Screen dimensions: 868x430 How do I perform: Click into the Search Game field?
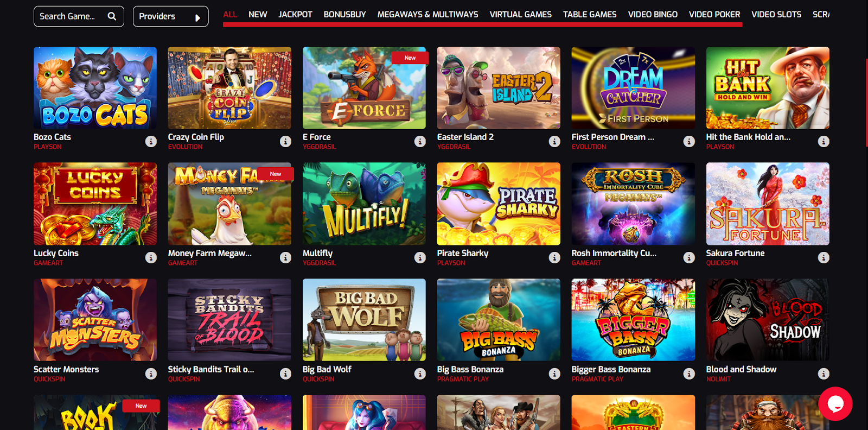pyautogui.click(x=79, y=16)
